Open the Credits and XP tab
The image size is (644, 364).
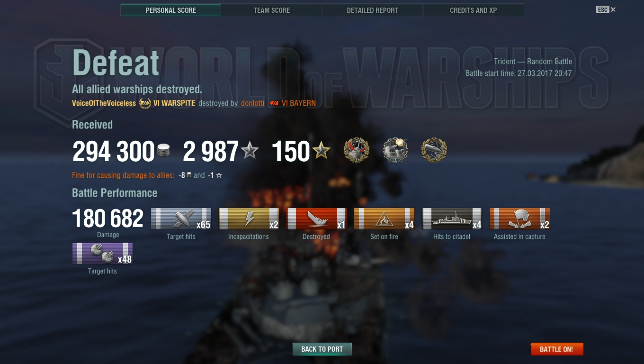(474, 10)
